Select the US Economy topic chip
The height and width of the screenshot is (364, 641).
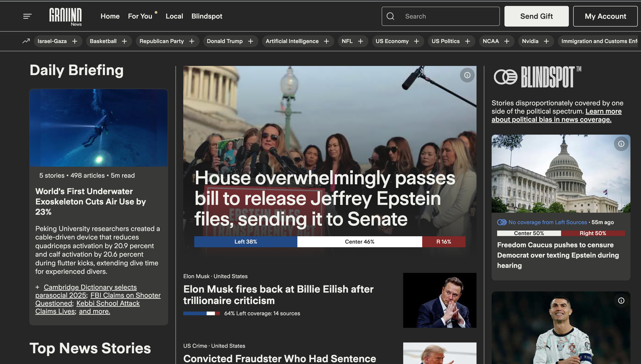click(x=392, y=41)
